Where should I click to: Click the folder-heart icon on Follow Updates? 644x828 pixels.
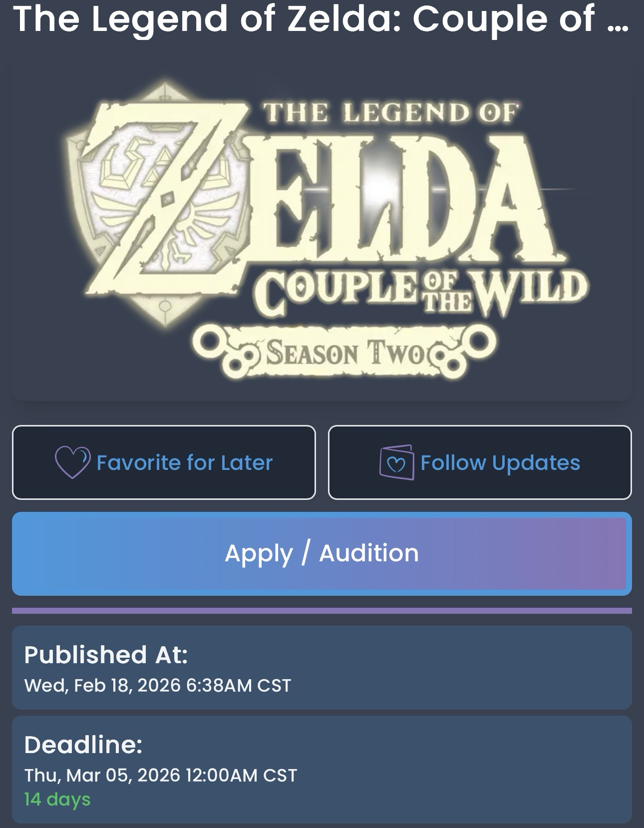[397, 462]
